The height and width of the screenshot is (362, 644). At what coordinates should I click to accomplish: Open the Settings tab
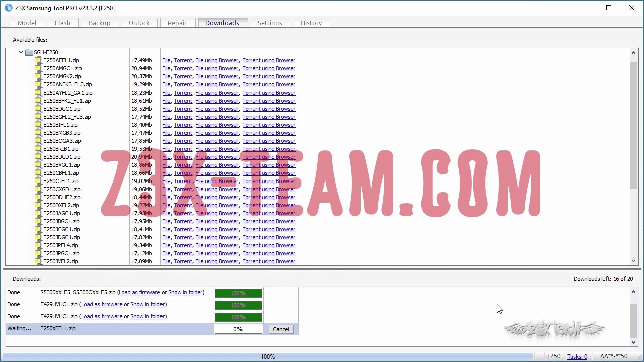point(270,23)
